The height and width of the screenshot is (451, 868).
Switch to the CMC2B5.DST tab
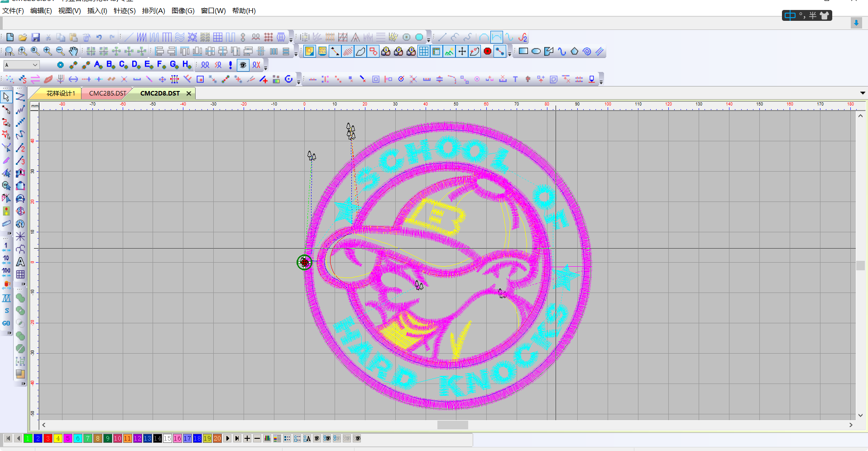coord(107,93)
